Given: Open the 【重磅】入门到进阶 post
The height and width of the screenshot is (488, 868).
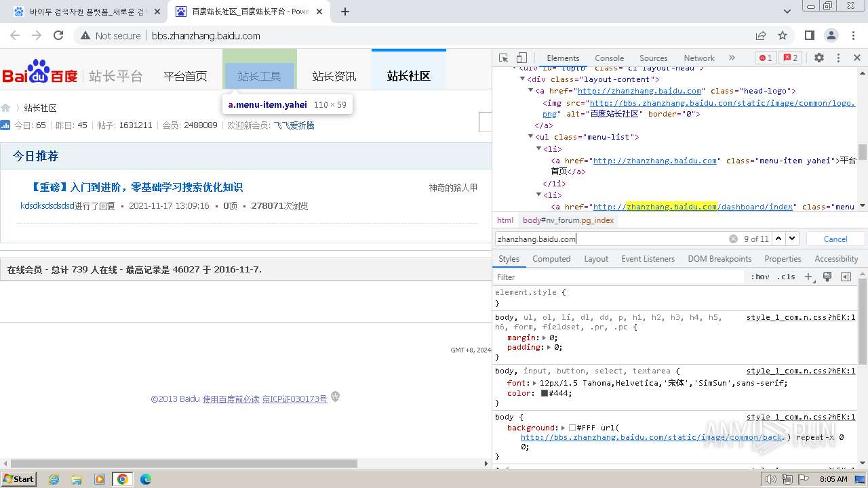Looking at the screenshot, I should click(136, 187).
